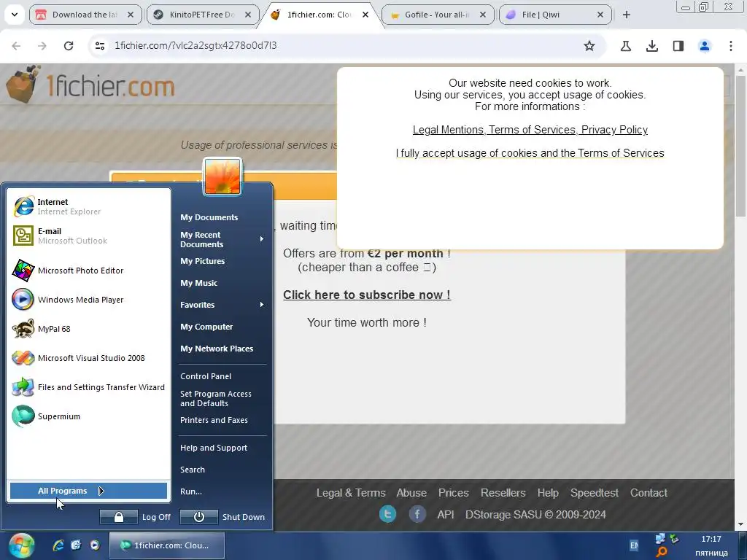747x560 pixels.
Task: Open My Computer from Start menu
Action: [x=206, y=327]
